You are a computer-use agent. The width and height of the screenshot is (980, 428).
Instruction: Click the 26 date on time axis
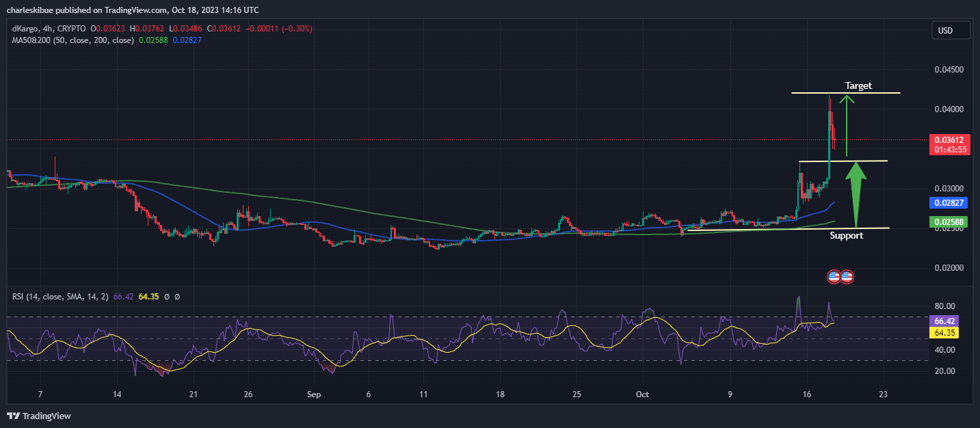(248, 394)
